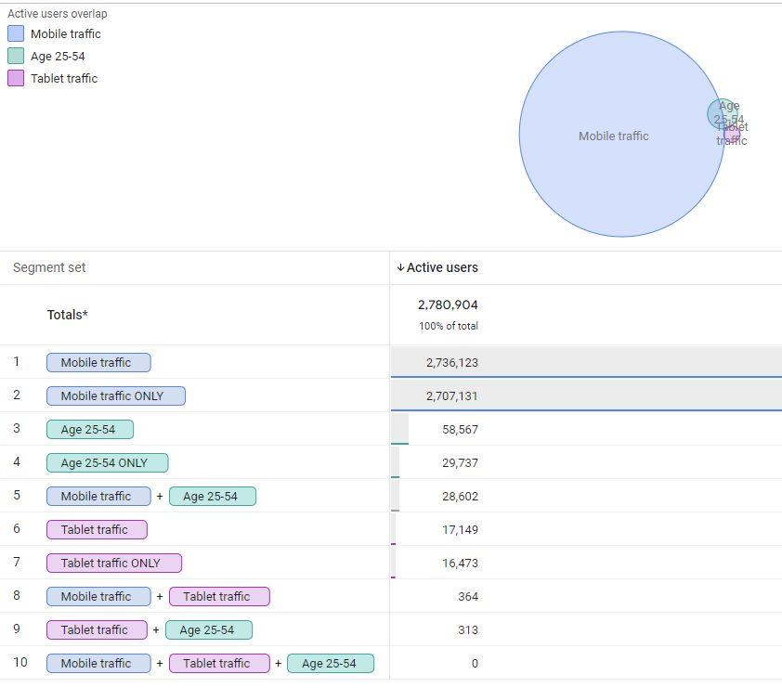Click the Tablet traffic chip in row 10

click(219, 663)
